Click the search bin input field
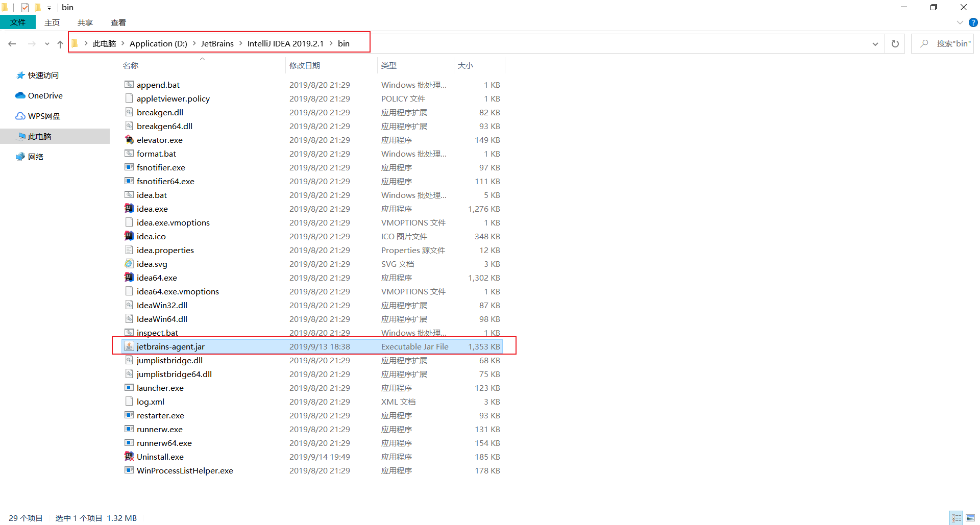Viewport: 980px width, 525px height. 942,44
